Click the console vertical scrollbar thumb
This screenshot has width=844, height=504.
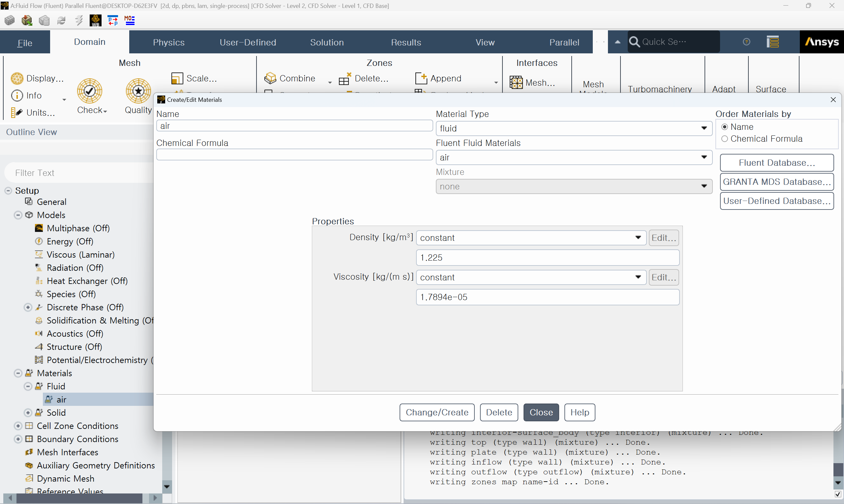[x=838, y=470]
